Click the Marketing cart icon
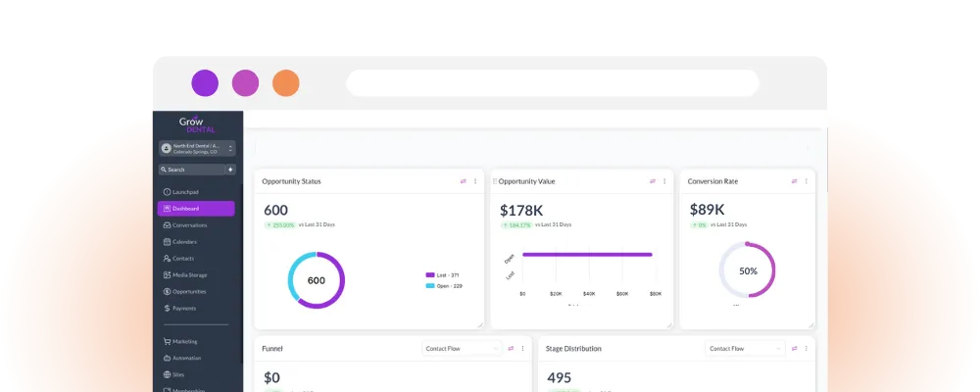980x392 pixels. point(167,341)
